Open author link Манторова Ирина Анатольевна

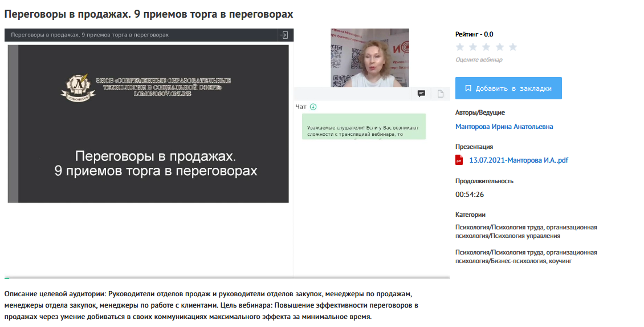(x=504, y=127)
